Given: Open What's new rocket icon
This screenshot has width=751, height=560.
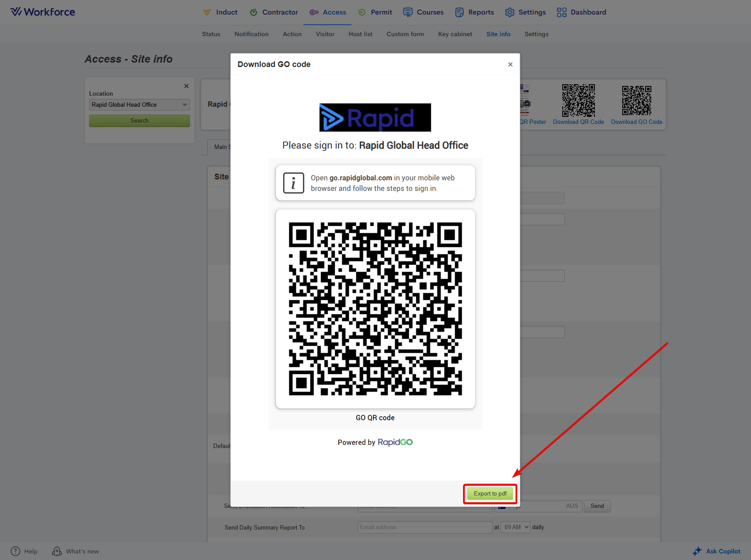Looking at the screenshot, I should (x=57, y=551).
